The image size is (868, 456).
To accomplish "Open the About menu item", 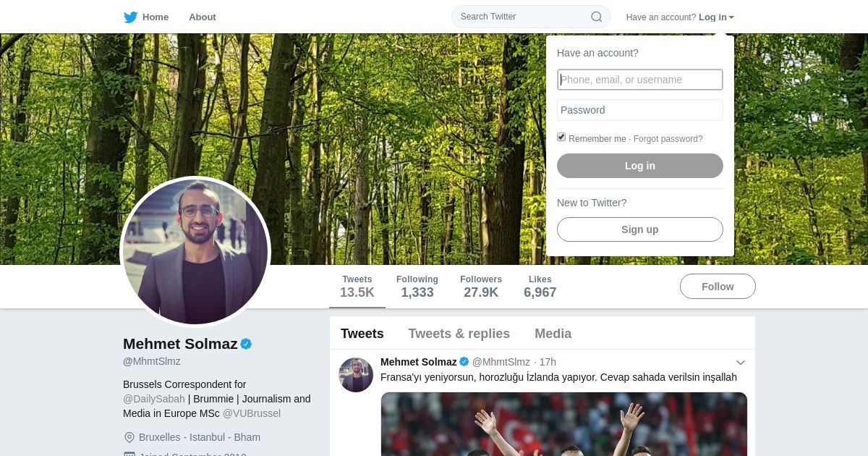I will (x=203, y=17).
